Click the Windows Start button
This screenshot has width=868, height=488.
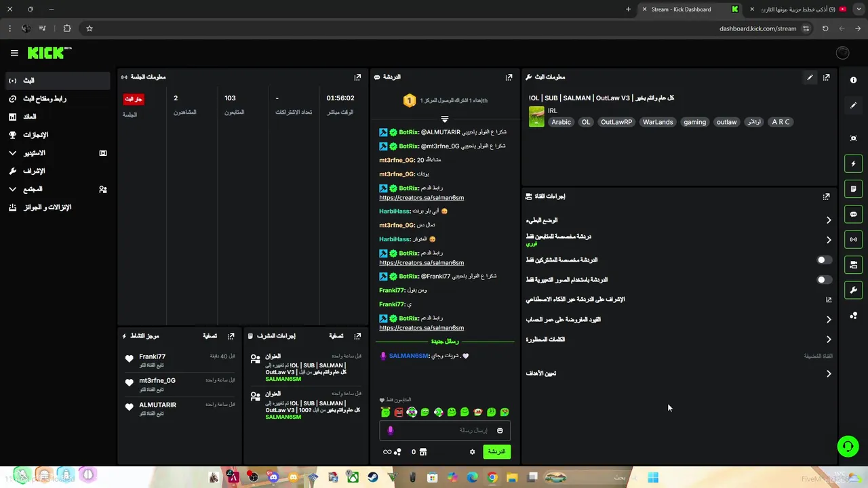653,477
